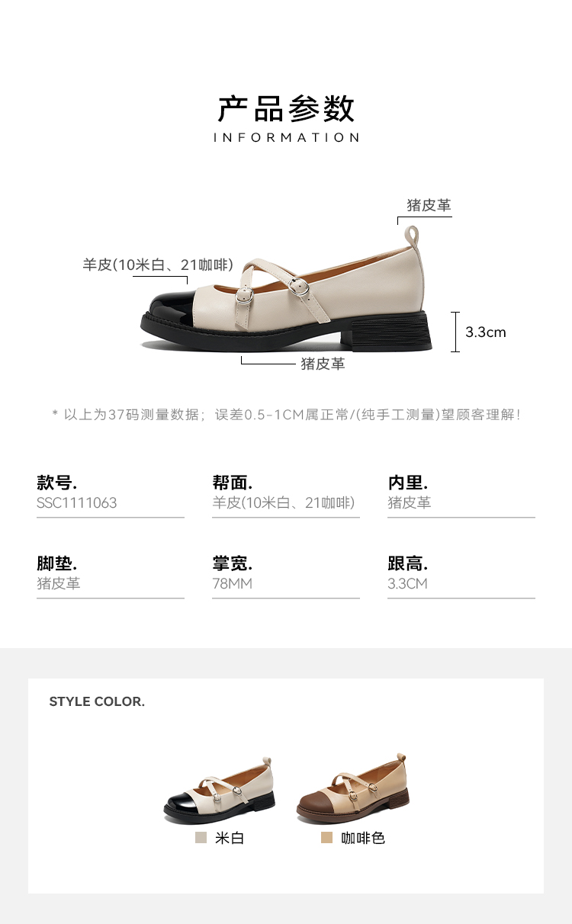Click the 咖啡色 color swatch square
Image resolution: width=572 pixels, height=924 pixels.
coord(327,838)
